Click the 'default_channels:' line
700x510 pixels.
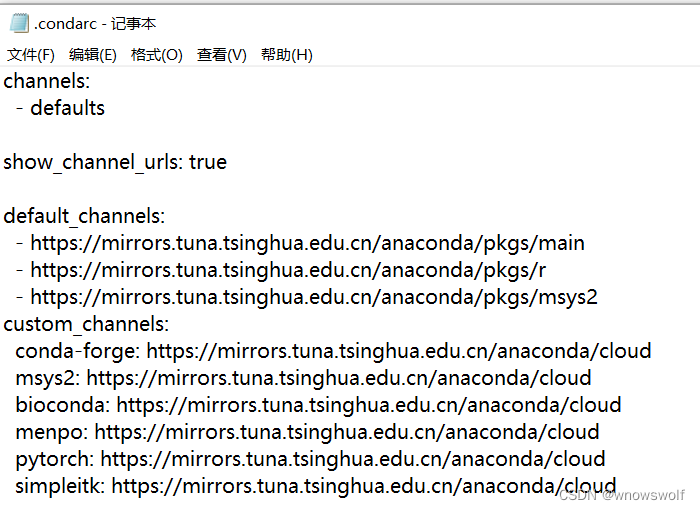(84, 216)
